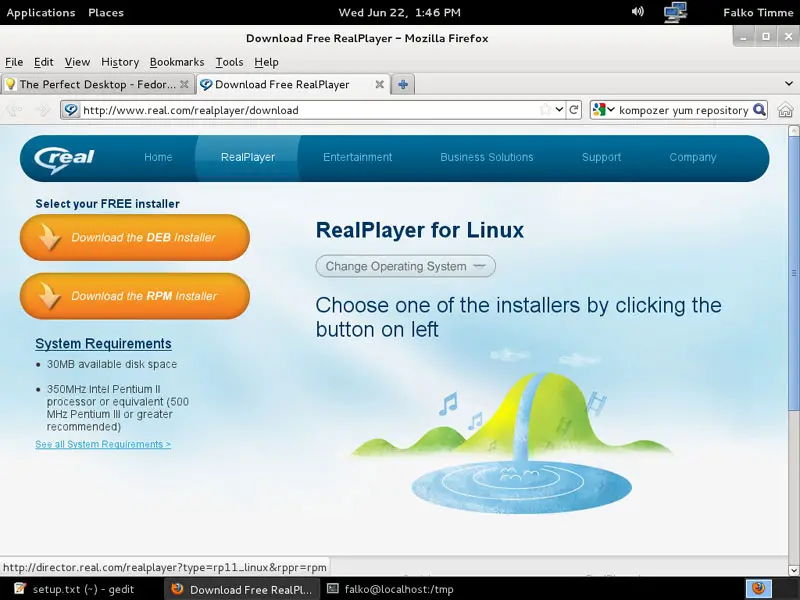Open the Applications menu in top panel
The height and width of the screenshot is (600, 800).
click(x=41, y=12)
